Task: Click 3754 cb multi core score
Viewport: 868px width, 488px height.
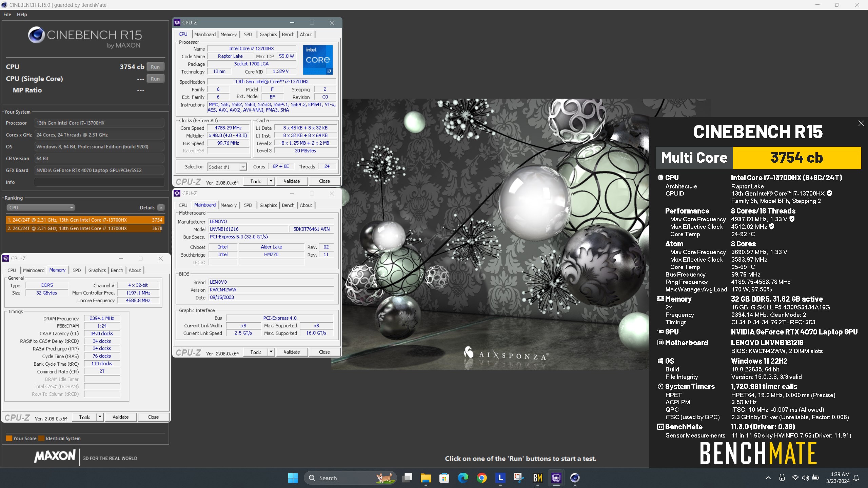Action: coord(796,158)
